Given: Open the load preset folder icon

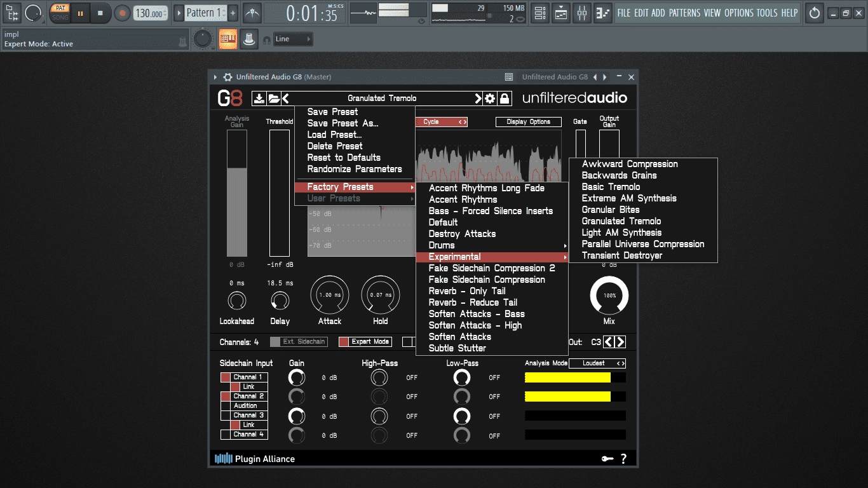Looking at the screenshot, I should (274, 98).
